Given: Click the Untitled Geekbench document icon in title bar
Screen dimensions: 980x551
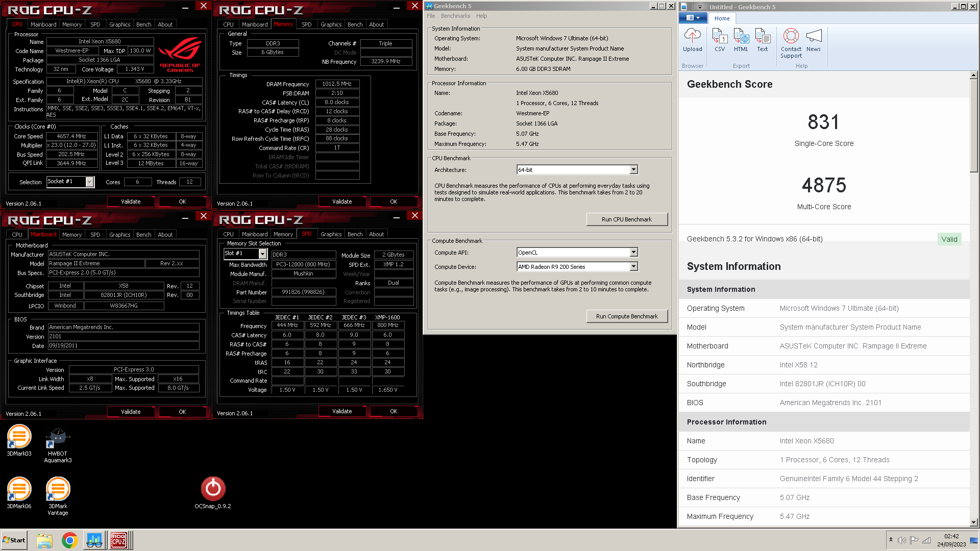Looking at the screenshot, I should tap(684, 7).
